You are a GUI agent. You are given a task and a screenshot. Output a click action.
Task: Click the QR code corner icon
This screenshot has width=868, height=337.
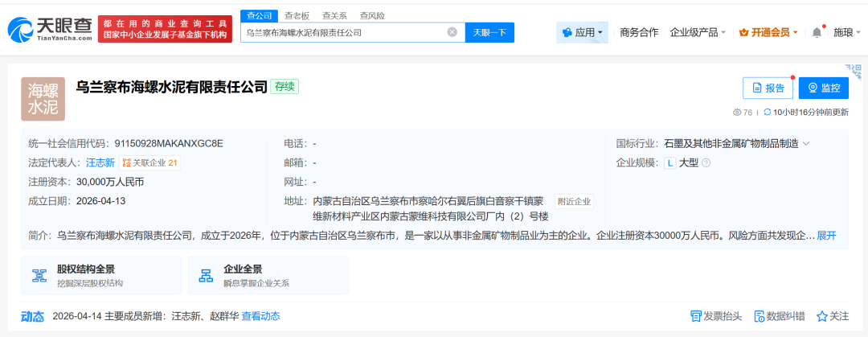point(854,71)
